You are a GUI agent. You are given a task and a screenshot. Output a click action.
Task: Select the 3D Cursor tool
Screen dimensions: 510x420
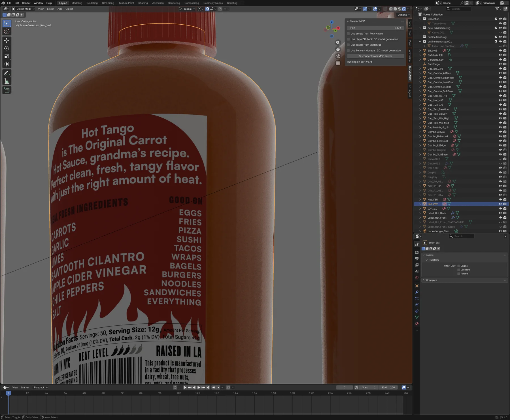coord(7,32)
